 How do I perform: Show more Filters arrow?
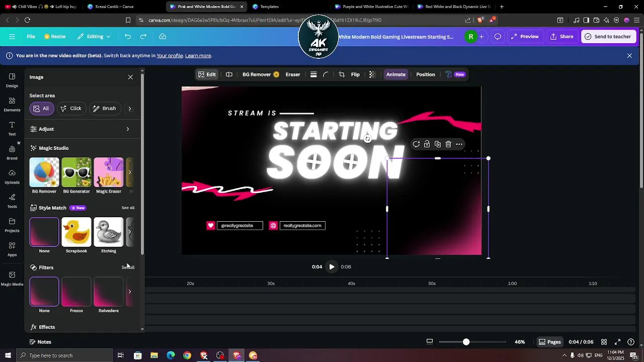coord(130,292)
